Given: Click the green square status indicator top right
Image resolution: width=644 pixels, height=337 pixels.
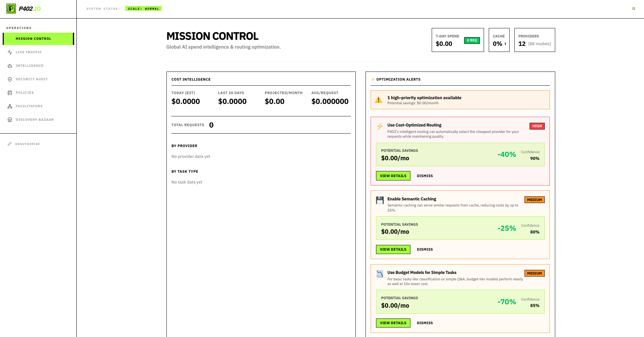Looking at the screenshot, I should point(634,8).
